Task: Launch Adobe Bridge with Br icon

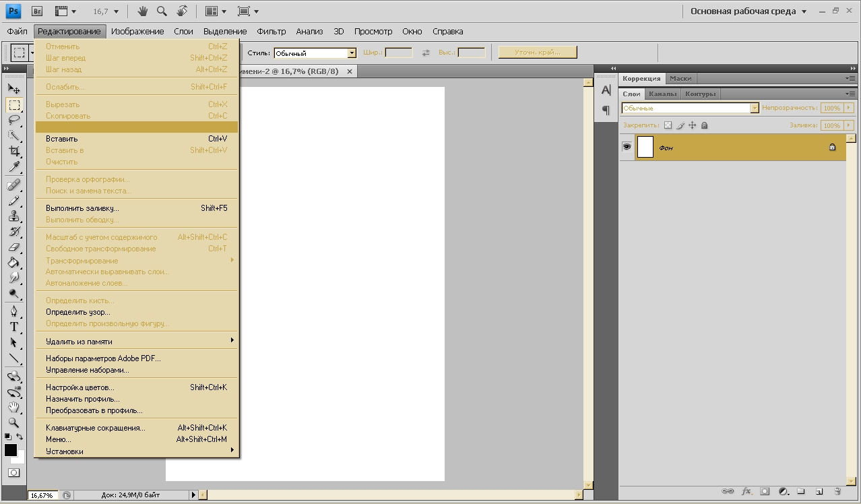Action: [38, 11]
